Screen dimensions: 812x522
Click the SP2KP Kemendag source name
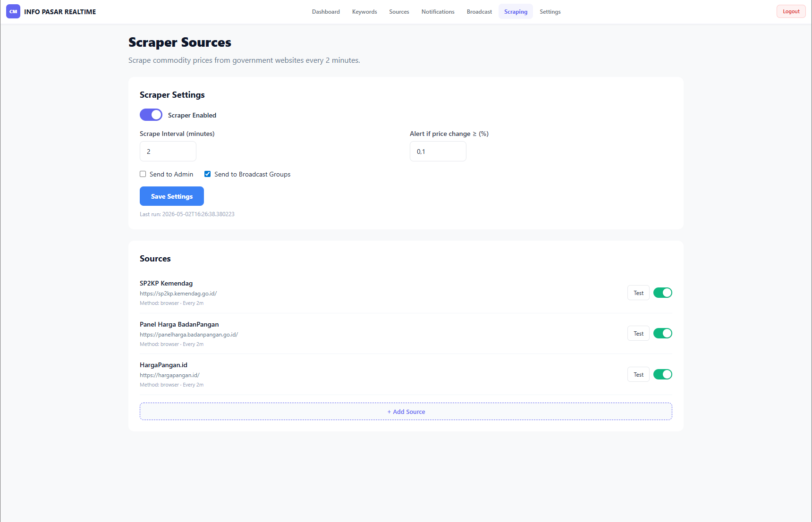click(166, 283)
